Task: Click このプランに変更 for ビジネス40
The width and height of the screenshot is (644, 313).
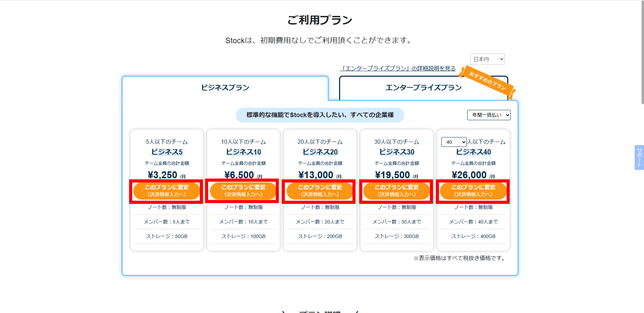Action: pyautogui.click(x=473, y=191)
